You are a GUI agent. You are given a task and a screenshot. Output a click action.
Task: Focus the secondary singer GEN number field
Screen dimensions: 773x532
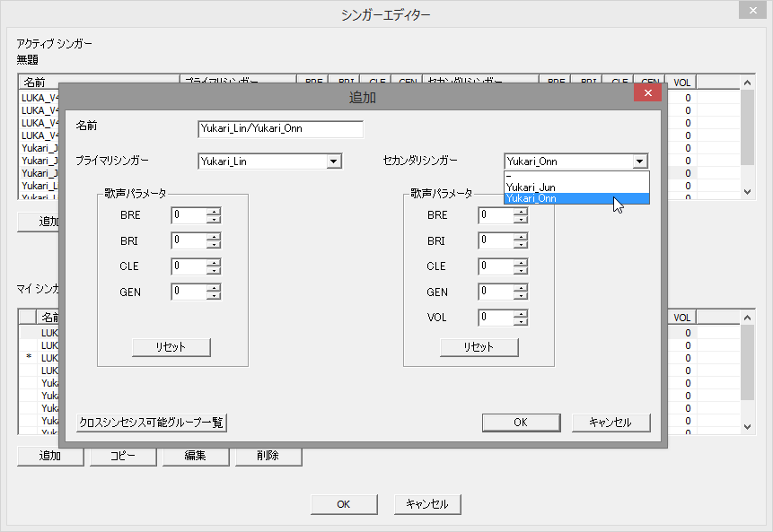point(496,292)
